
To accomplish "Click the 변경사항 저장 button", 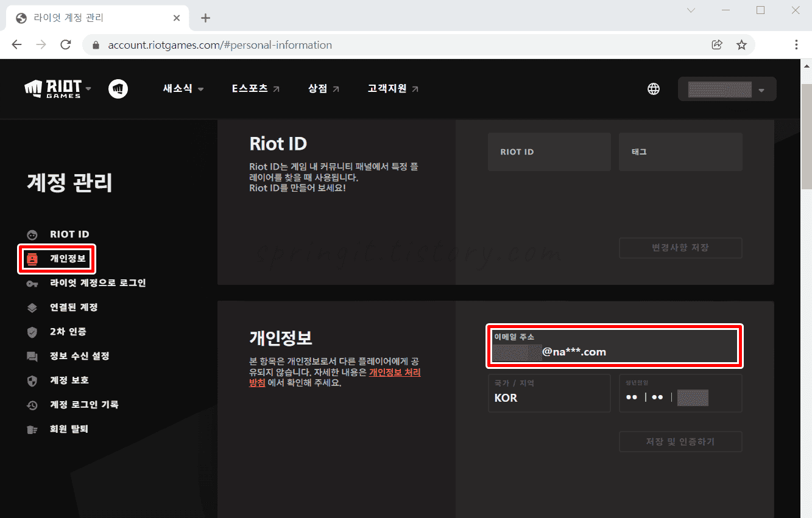I will (680, 248).
